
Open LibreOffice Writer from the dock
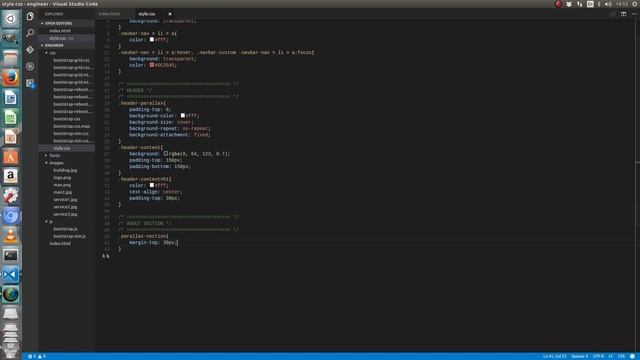tap(11, 98)
